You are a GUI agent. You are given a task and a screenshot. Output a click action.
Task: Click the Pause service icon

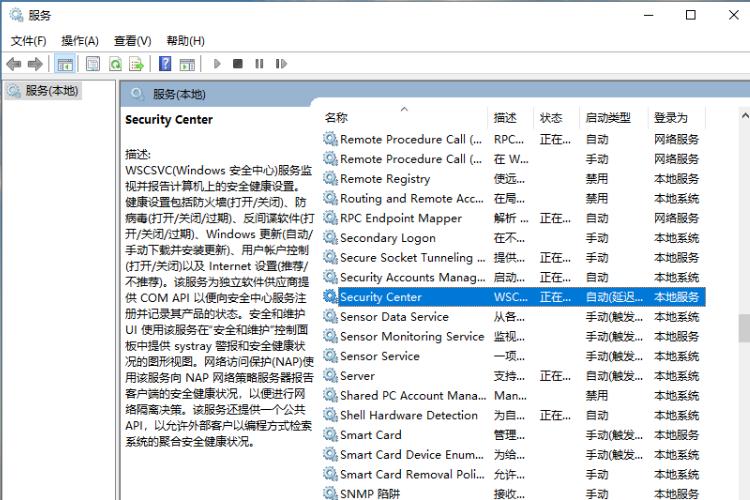pos(259,64)
